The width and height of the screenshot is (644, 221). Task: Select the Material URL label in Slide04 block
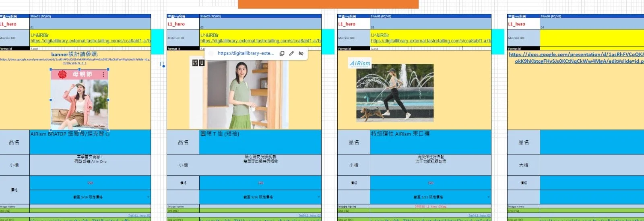(524, 38)
